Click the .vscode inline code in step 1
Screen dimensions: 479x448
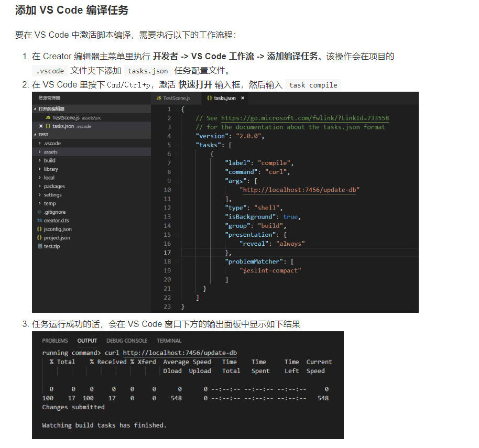50,71
